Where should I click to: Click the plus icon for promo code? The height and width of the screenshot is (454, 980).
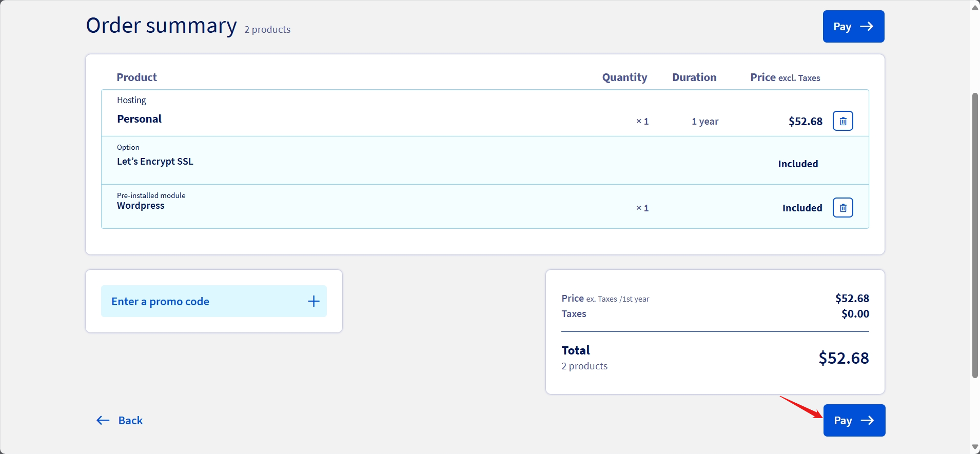click(x=313, y=301)
